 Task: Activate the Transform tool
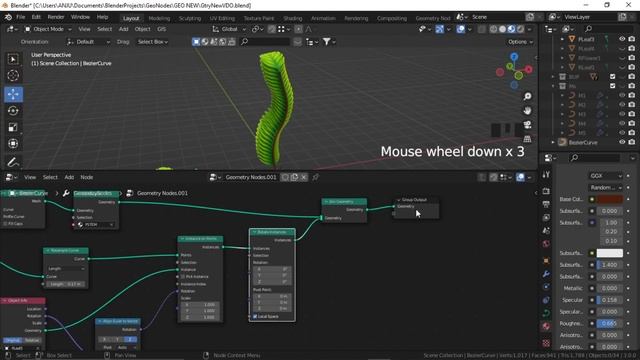tap(13, 144)
